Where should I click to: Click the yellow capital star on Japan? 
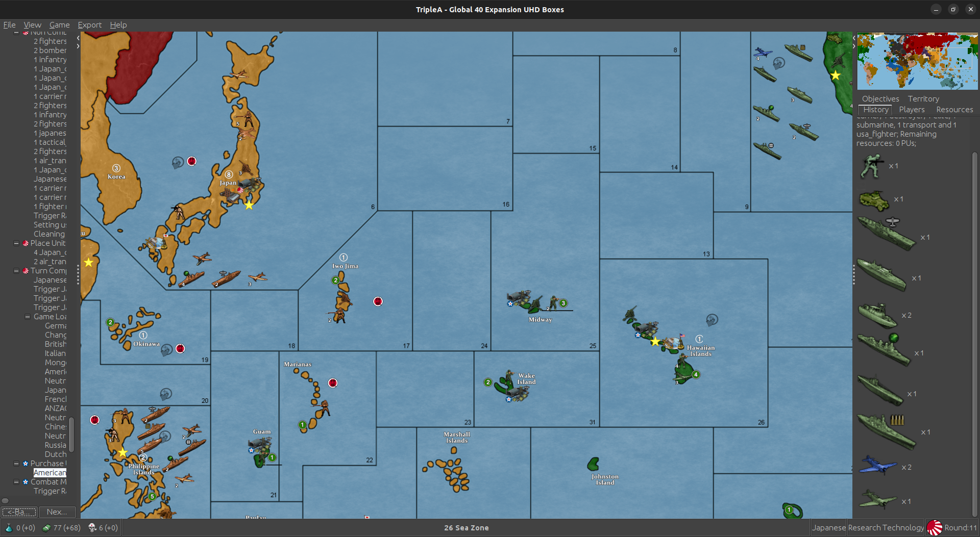(x=249, y=206)
